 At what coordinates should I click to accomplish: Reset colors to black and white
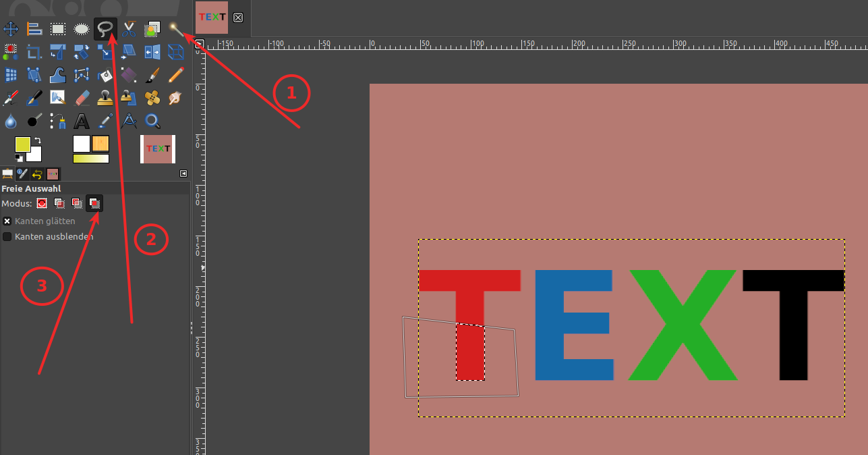[19, 157]
